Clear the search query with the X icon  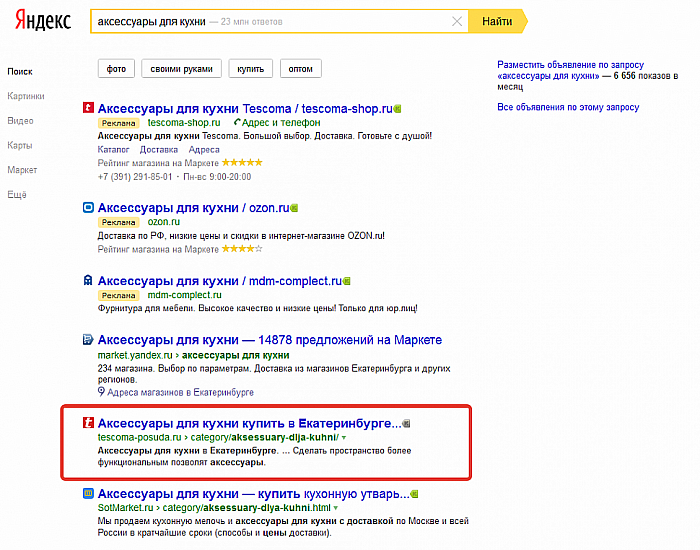click(457, 21)
